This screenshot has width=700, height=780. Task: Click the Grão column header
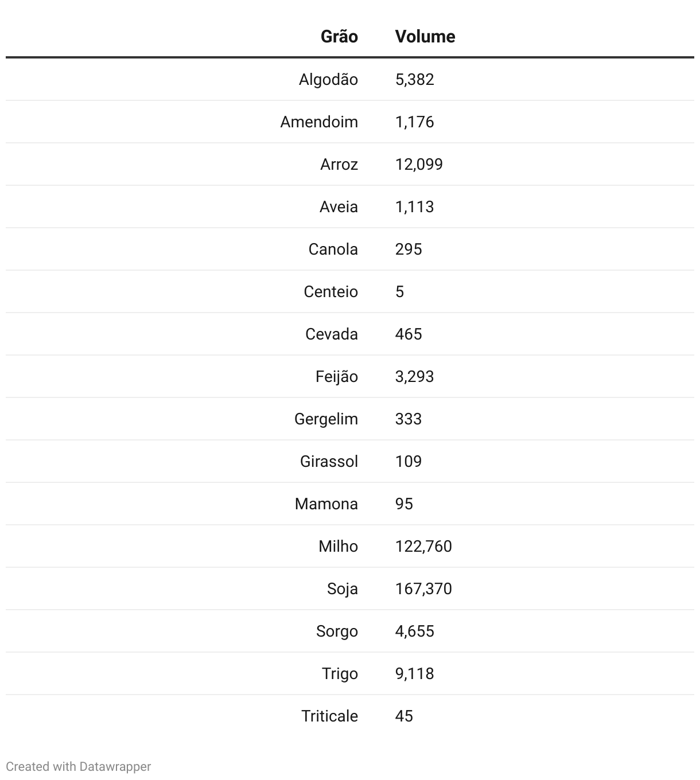point(339,37)
